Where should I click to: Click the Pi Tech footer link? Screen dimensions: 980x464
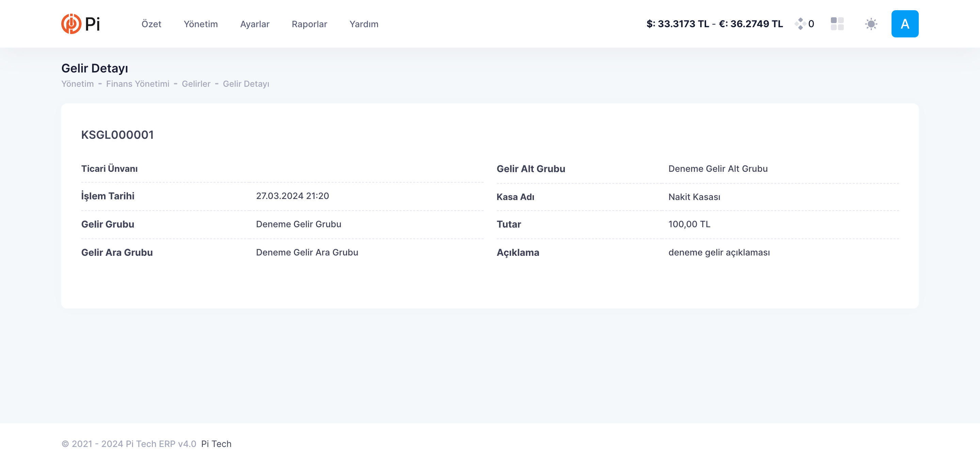(x=216, y=444)
